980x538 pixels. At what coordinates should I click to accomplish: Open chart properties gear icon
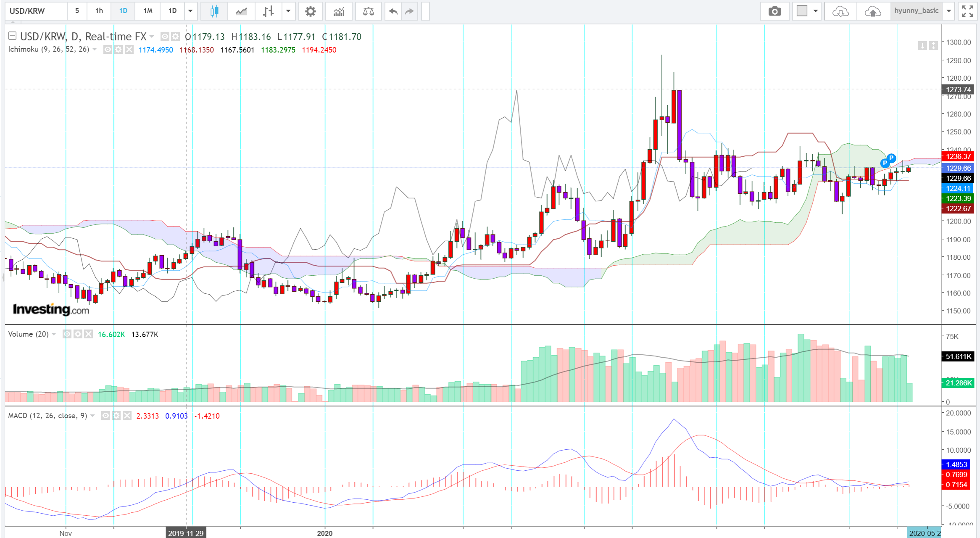point(310,11)
